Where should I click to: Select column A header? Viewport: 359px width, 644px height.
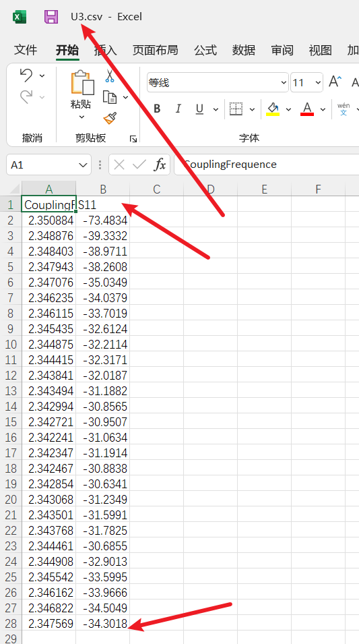[x=48, y=189]
